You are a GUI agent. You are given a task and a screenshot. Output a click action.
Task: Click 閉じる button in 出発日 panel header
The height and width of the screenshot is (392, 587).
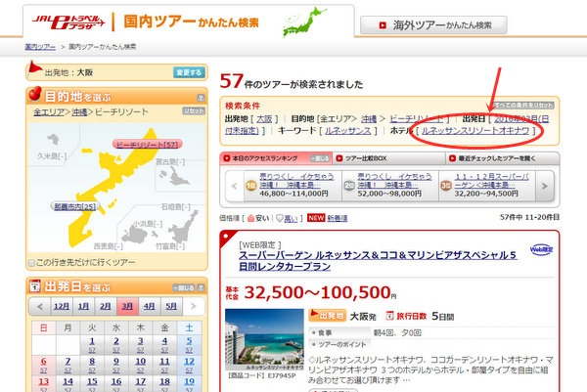tap(184, 287)
